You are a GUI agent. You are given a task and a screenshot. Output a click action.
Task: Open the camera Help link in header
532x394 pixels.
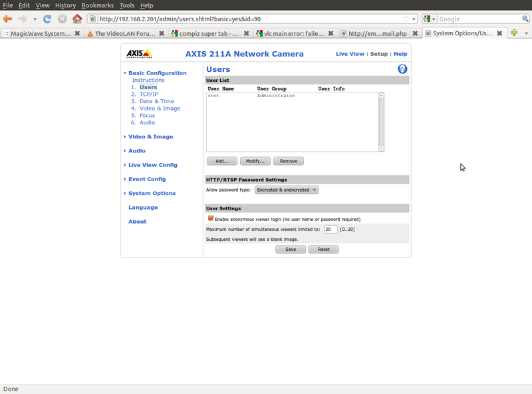coord(400,54)
